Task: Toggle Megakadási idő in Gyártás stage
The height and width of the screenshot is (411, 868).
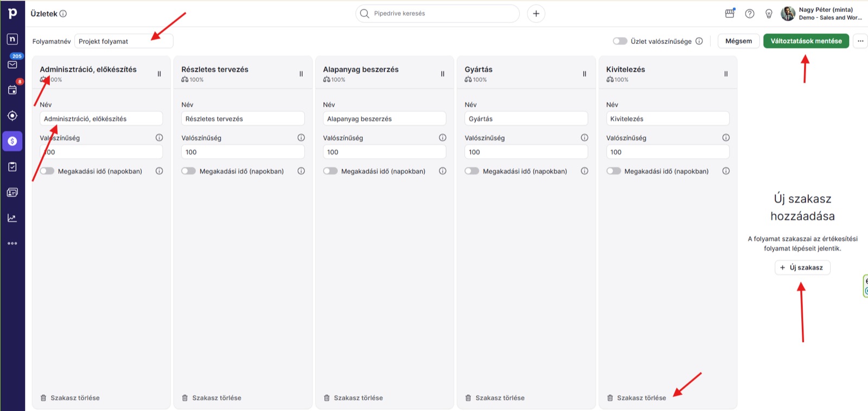Action: [x=472, y=171]
